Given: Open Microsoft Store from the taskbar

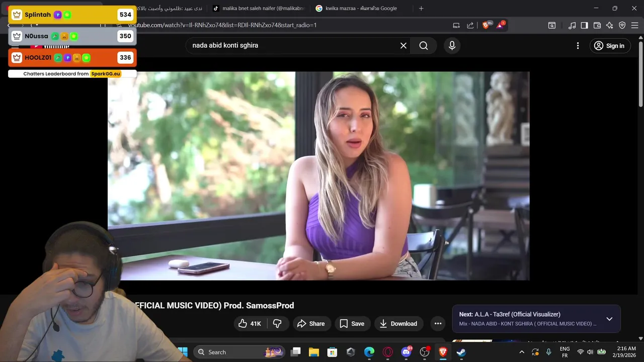Looking at the screenshot, I should [x=332, y=352].
